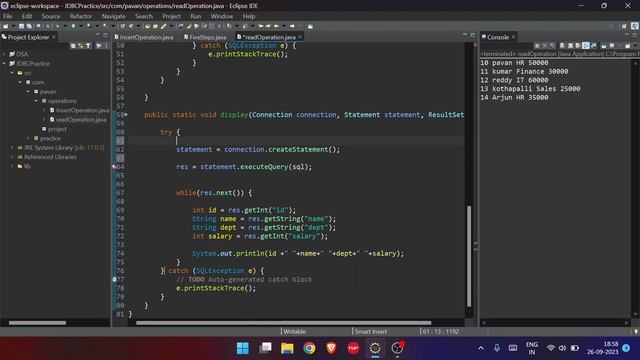
Task: Select readOperation.java in Project Explorer
Action: pyautogui.click(x=81, y=120)
